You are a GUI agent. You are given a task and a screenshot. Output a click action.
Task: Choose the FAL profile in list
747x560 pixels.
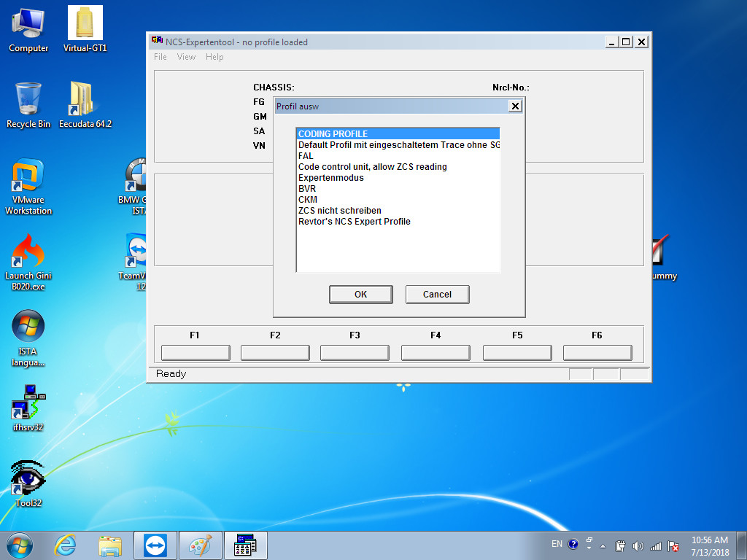(306, 156)
